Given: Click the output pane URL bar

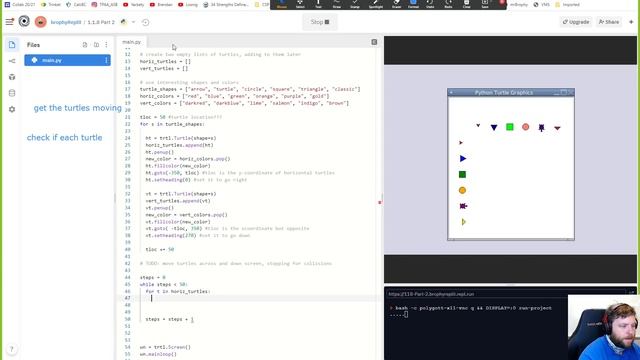Looking at the screenshot, I should coord(506,294).
